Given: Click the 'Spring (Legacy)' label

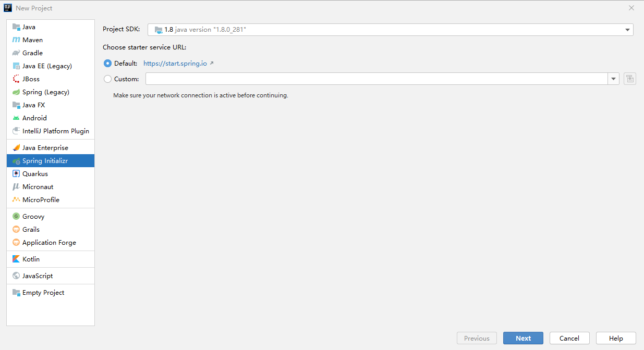Looking at the screenshot, I should coord(46,92).
